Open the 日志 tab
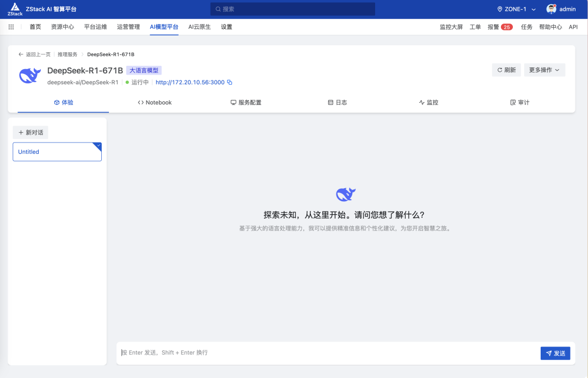The height and width of the screenshot is (378, 588). (337, 102)
